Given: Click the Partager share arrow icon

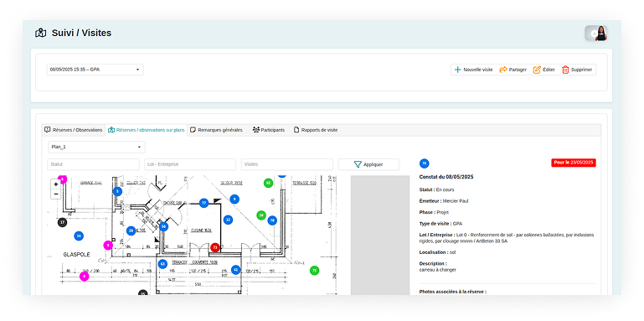Looking at the screenshot, I should tap(503, 70).
